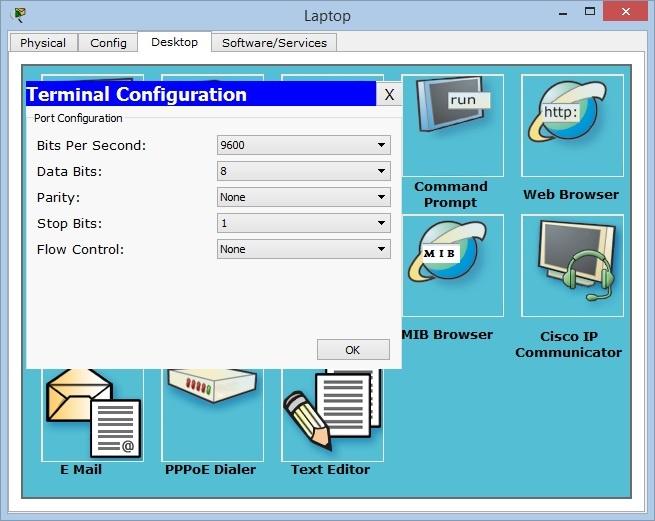Screen dimensions: 655x521
Task: Open the Stop Bits dropdown
Action: click(x=304, y=223)
